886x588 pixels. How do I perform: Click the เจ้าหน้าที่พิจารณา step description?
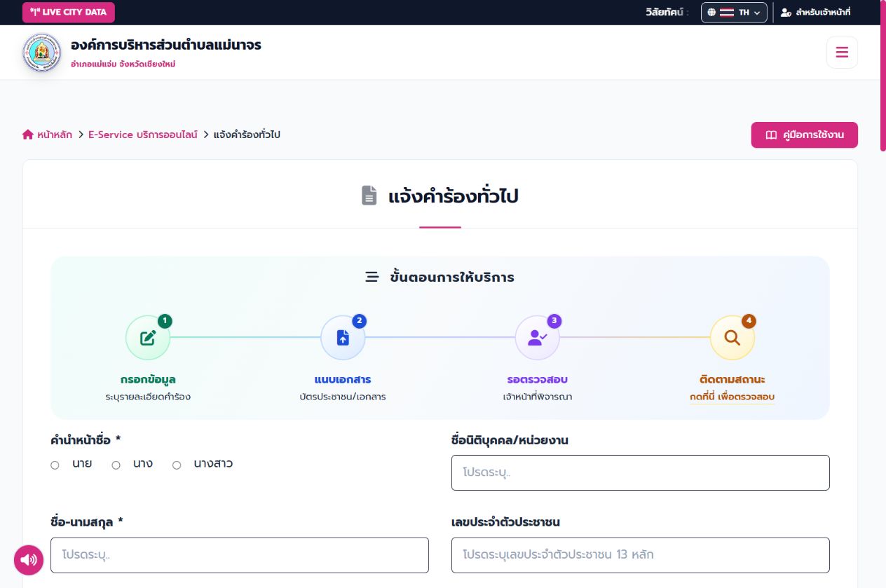click(538, 397)
